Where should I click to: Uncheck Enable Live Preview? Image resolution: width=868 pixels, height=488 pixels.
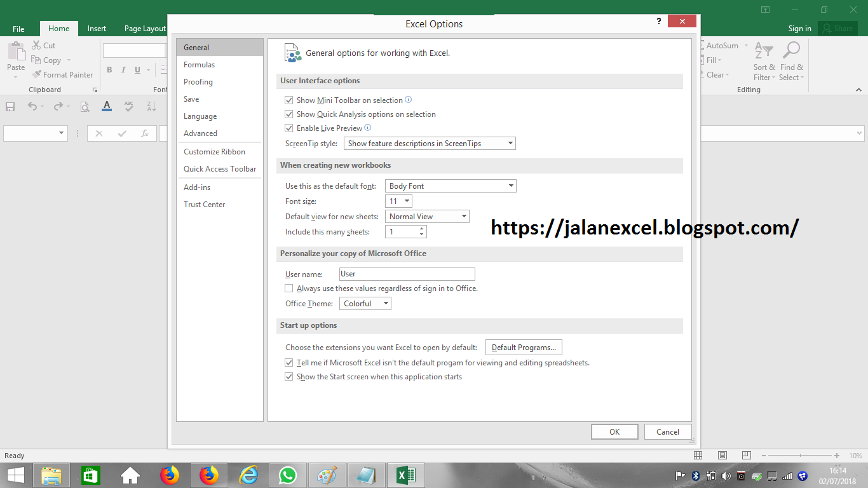coord(289,128)
